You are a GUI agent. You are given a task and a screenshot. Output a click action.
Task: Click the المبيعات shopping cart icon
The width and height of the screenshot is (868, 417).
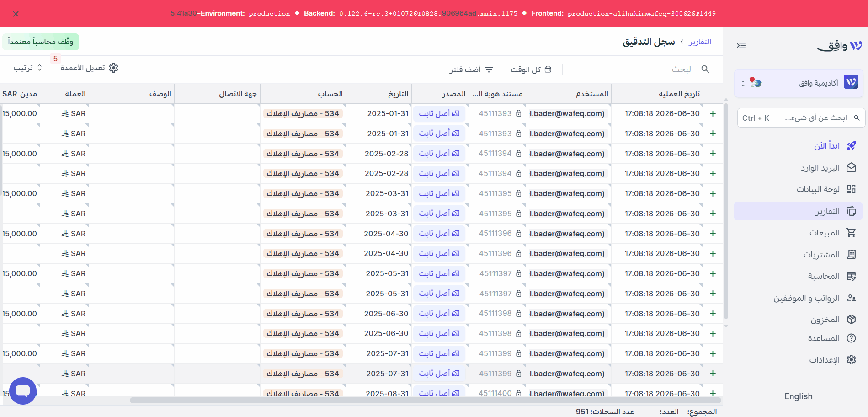(851, 233)
